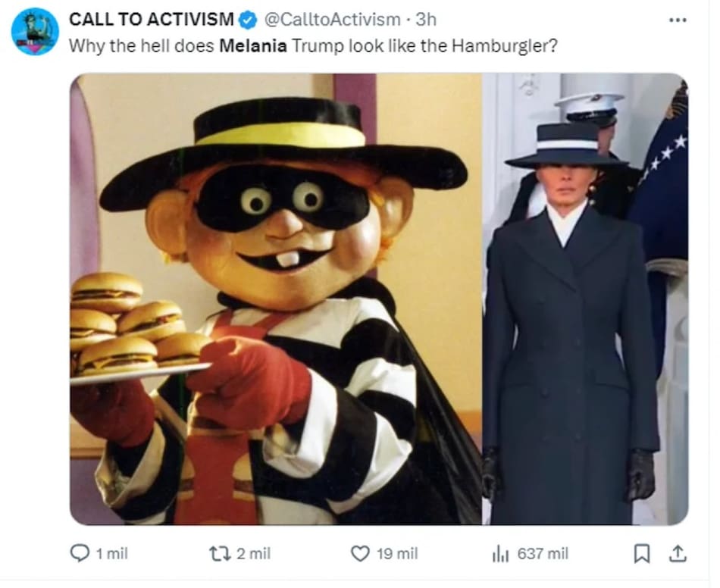This screenshot has width=720, height=588.
Task: Click the 2 mil reposts count
Action: pos(253,554)
